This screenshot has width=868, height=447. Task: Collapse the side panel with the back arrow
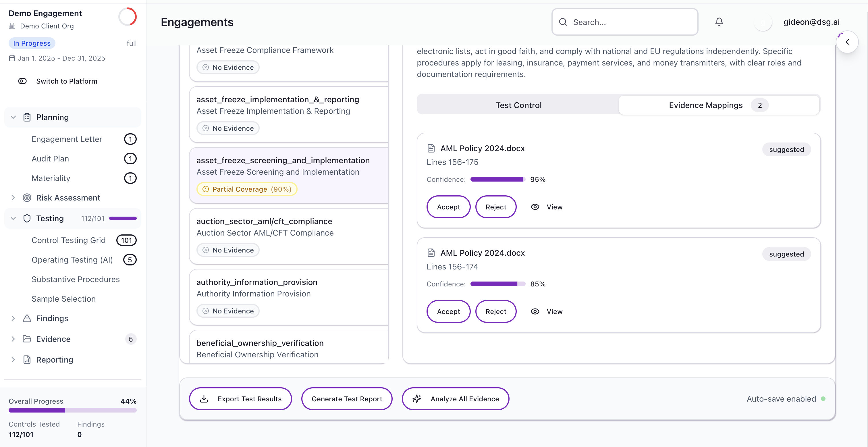point(847,42)
